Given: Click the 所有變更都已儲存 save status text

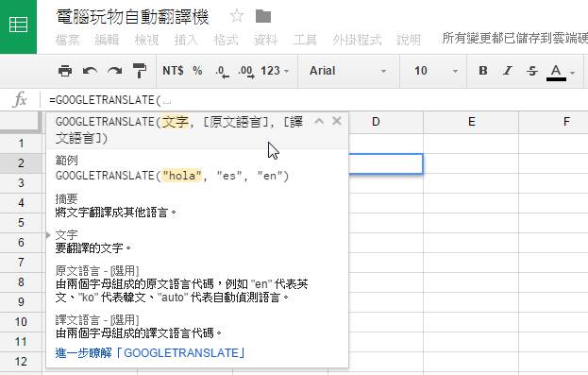Looking at the screenshot, I should click(x=514, y=39).
